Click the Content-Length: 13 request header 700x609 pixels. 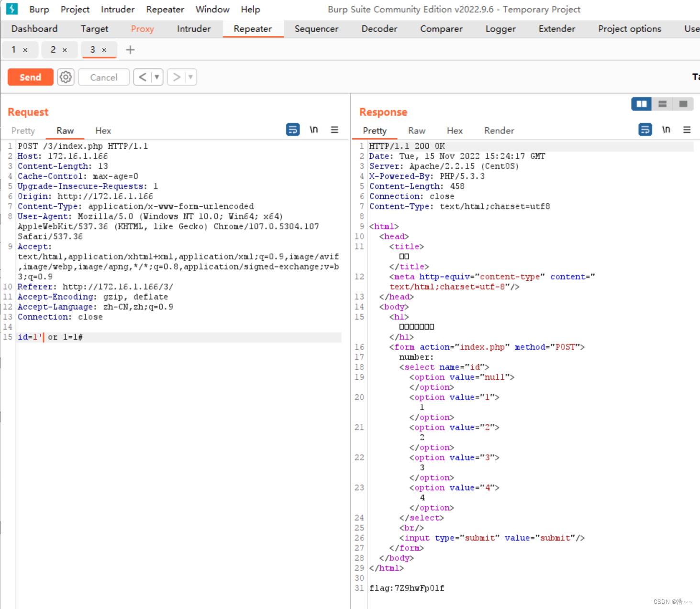[x=63, y=166]
